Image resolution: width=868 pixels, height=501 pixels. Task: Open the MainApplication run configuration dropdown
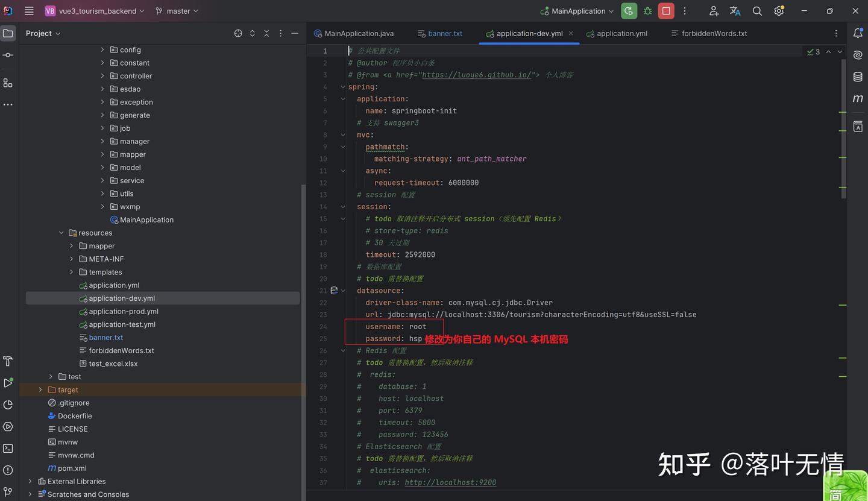(576, 11)
